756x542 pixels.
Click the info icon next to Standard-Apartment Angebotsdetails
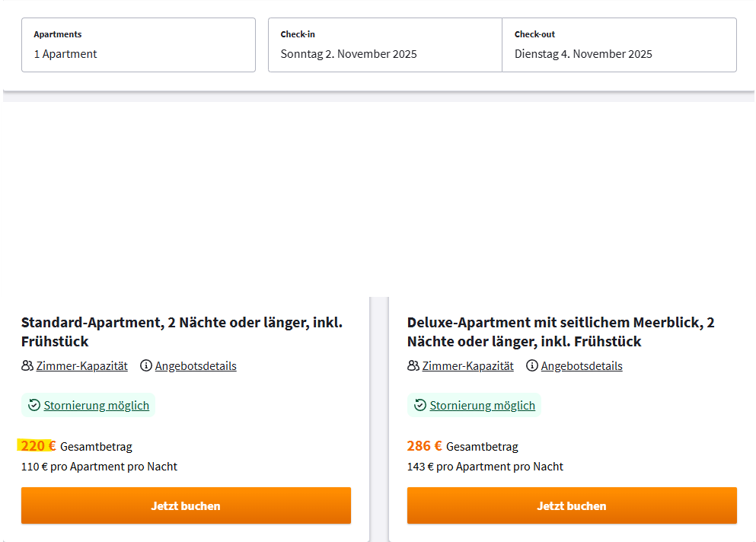tap(146, 365)
